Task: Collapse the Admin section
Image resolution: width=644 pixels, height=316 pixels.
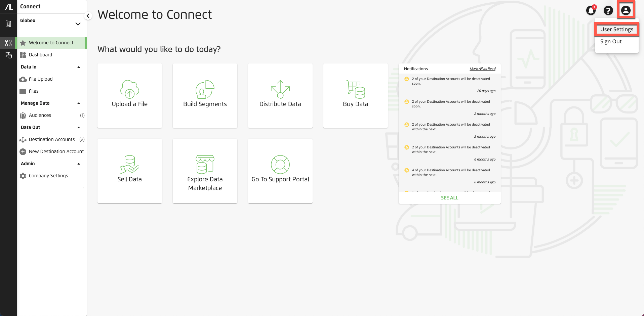Action: coord(78,164)
